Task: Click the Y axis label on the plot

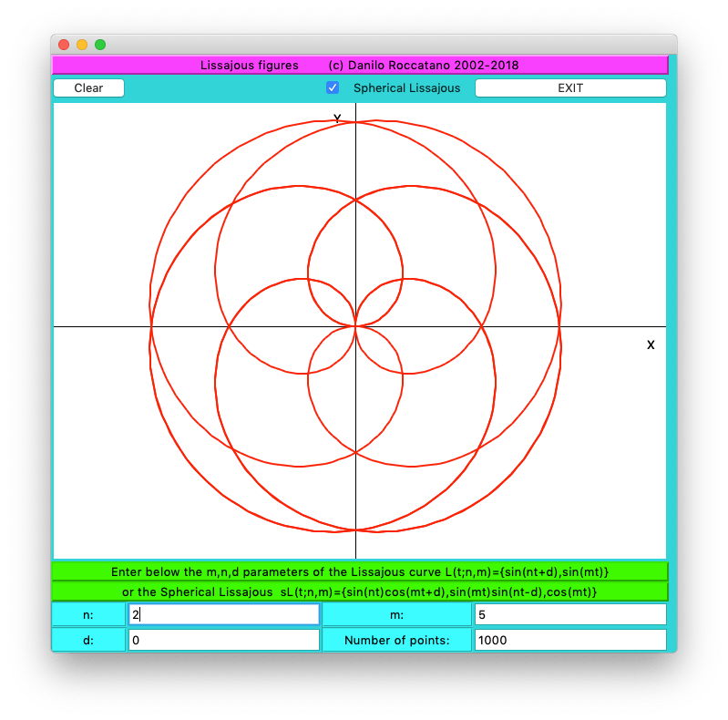Action: click(x=337, y=118)
